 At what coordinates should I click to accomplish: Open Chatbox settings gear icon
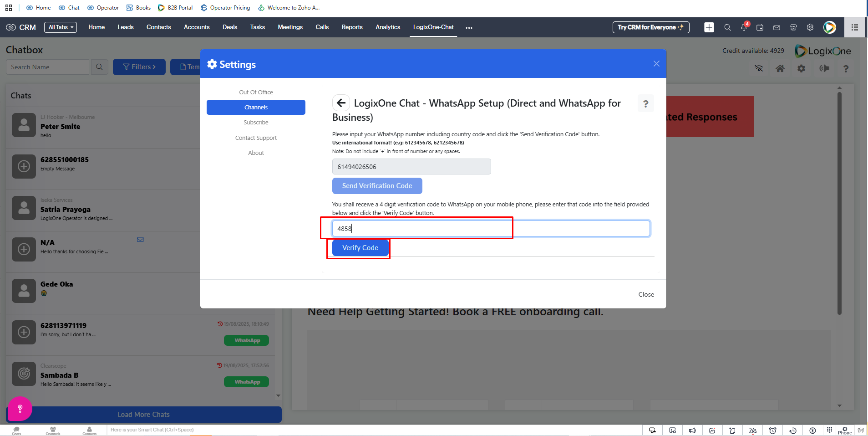(x=802, y=68)
